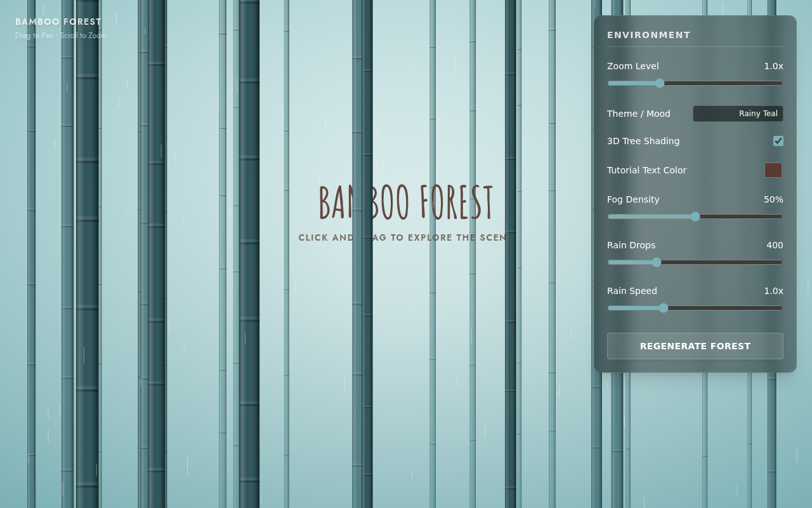The image size is (812, 508).
Task: Click the Tutorial Text Color label
Action: click(646, 170)
